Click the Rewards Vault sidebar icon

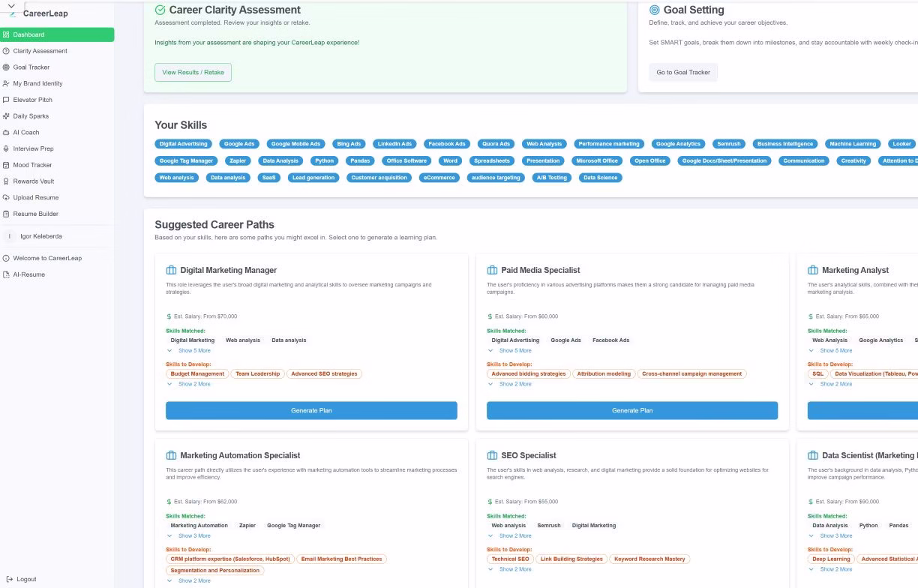coord(6,181)
